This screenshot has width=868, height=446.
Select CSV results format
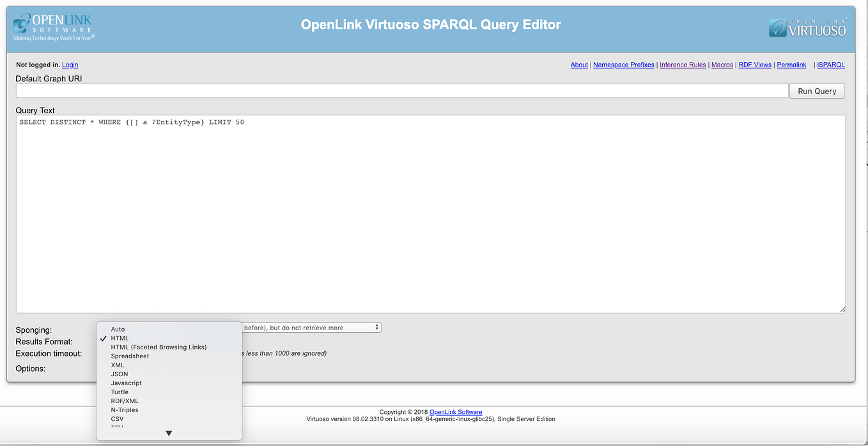[x=117, y=418]
